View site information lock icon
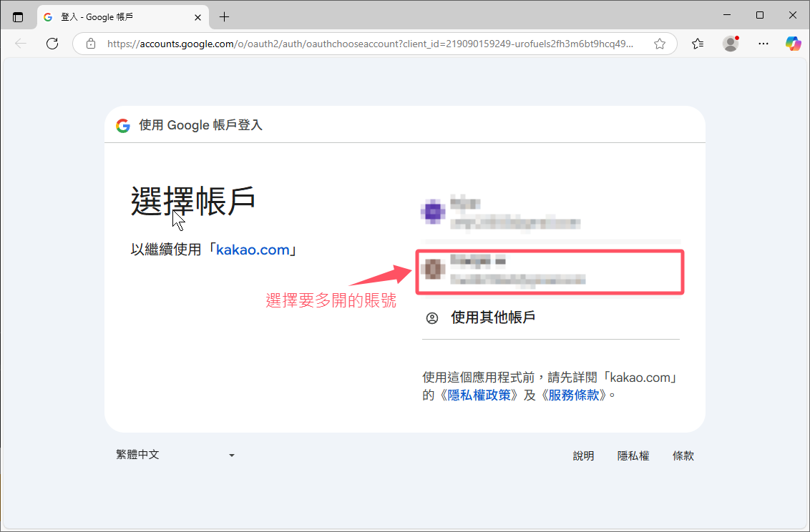810x532 pixels. pyautogui.click(x=91, y=44)
